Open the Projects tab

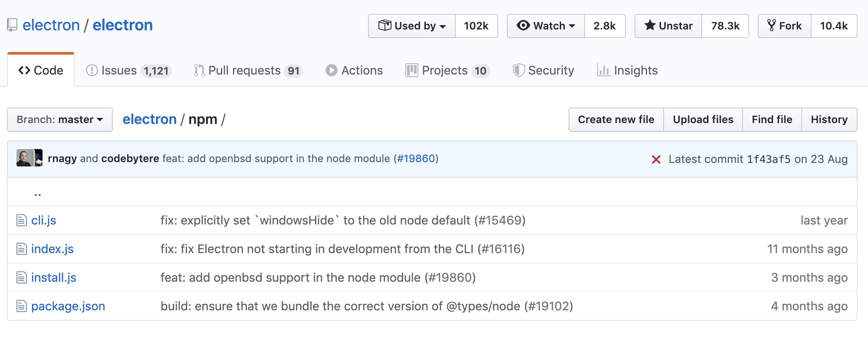(448, 70)
